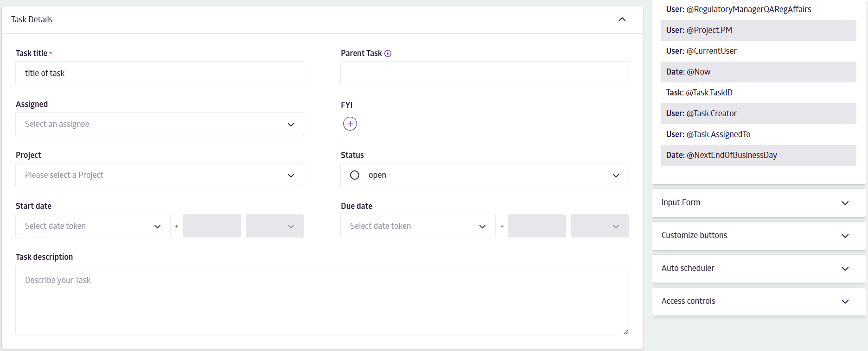Collapse the Task Details panel

tap(622, 19)
